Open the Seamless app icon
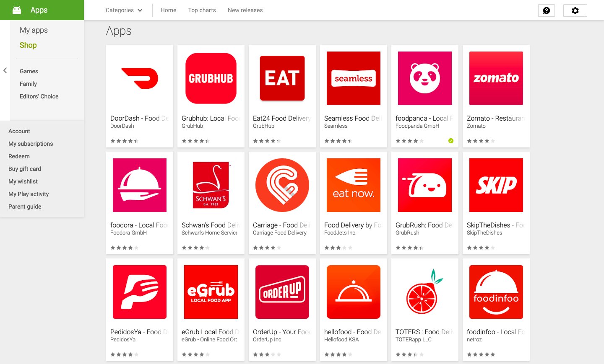 click(x=354, y=78)
